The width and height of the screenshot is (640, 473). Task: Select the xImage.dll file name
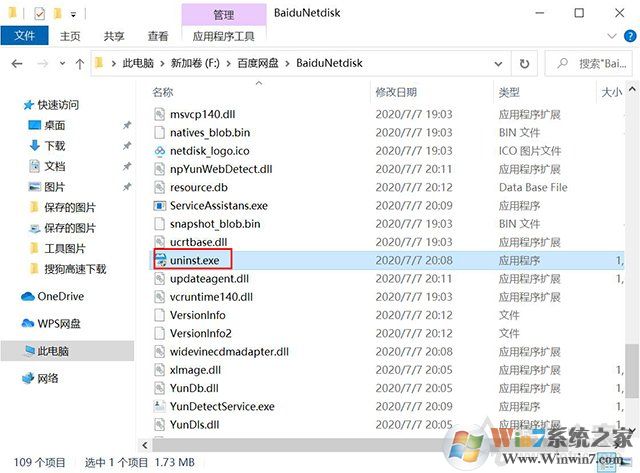(x=195, y=370)
